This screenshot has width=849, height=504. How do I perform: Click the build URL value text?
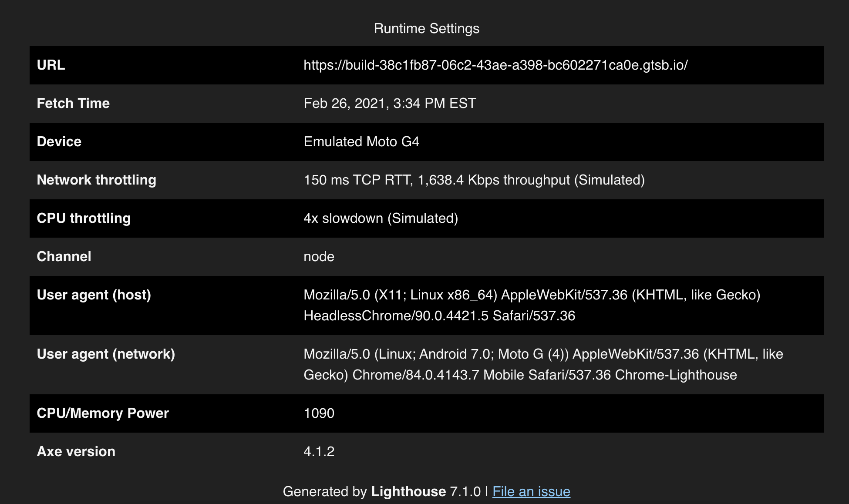(495, 65)
